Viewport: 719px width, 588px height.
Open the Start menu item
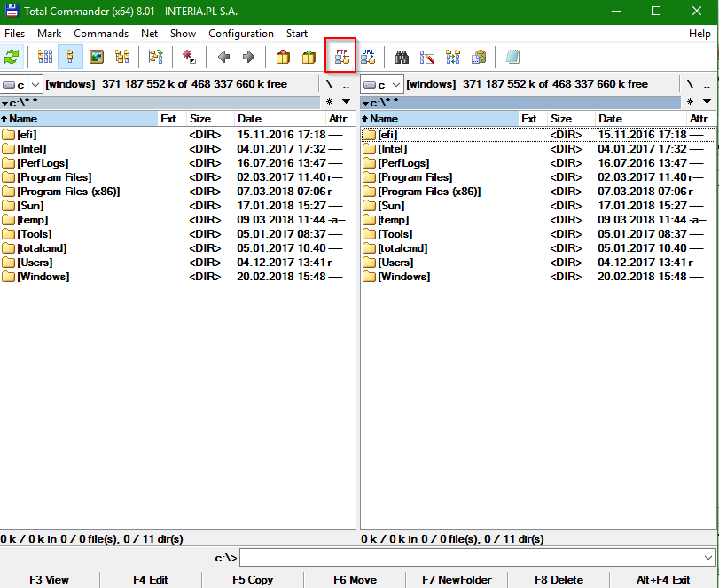click(x=297, y=34)
